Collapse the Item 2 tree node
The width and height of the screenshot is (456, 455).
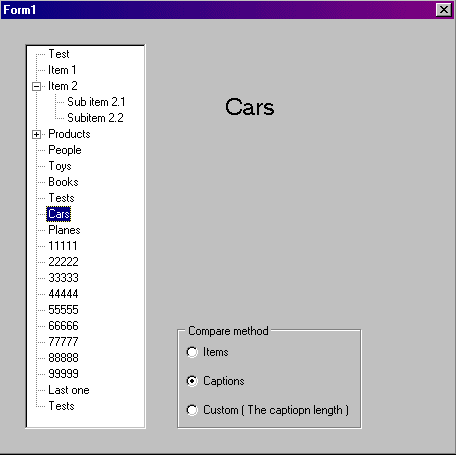[x=36, y=86]
